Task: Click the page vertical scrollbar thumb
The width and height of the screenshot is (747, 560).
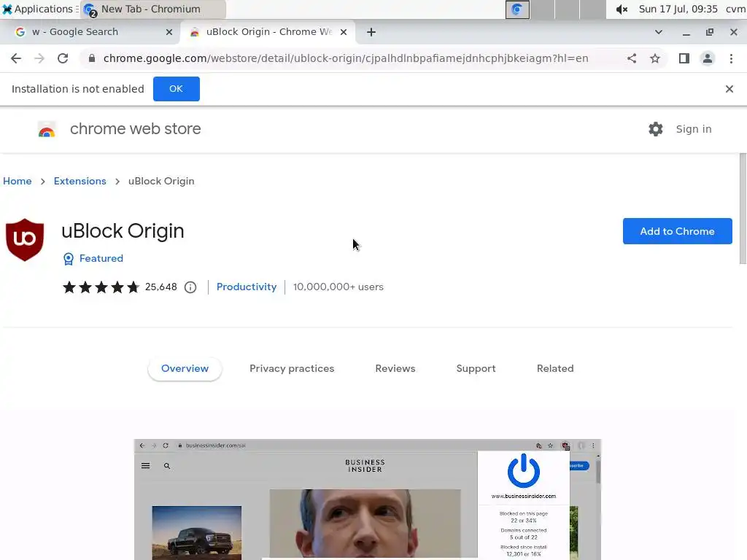Action: 743,208
